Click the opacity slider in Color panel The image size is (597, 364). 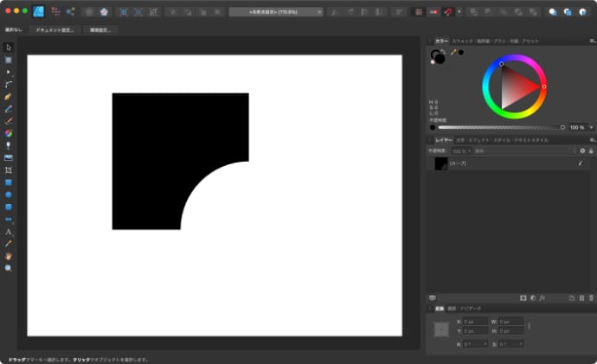pos(500,127)
